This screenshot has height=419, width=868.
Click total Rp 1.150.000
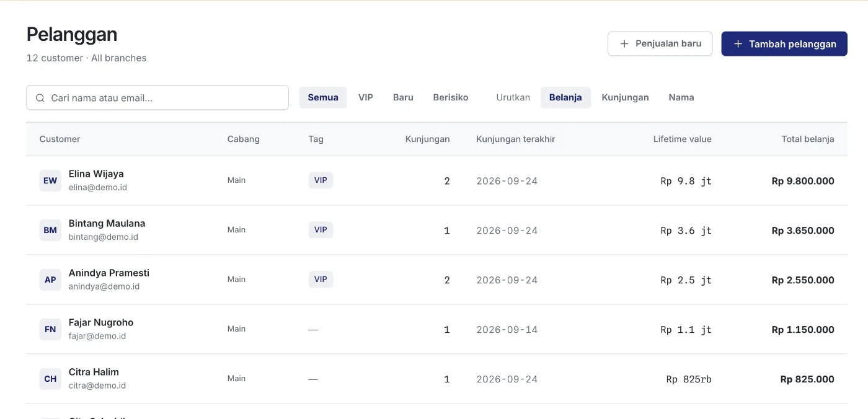(x=803, y=330)
